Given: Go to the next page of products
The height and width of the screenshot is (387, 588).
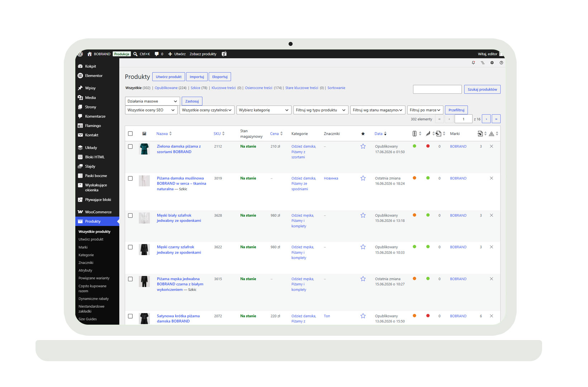Looking at the screenshot, I should point(486,119).
